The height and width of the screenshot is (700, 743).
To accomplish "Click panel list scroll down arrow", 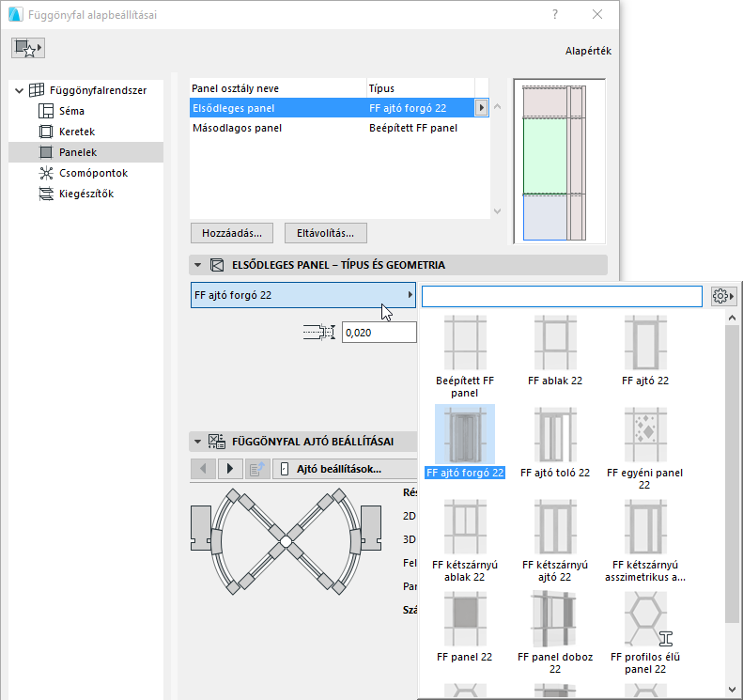I will (497, 211).
